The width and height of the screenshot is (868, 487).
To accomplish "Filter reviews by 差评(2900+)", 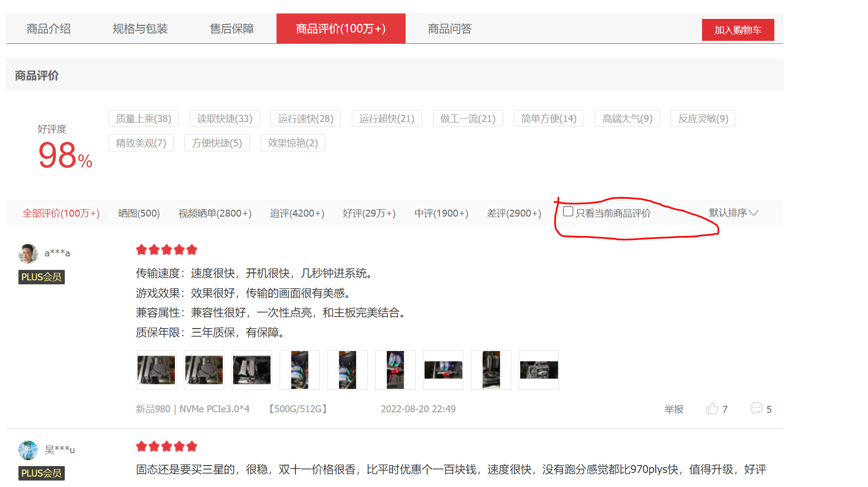I will click(514, 213).
